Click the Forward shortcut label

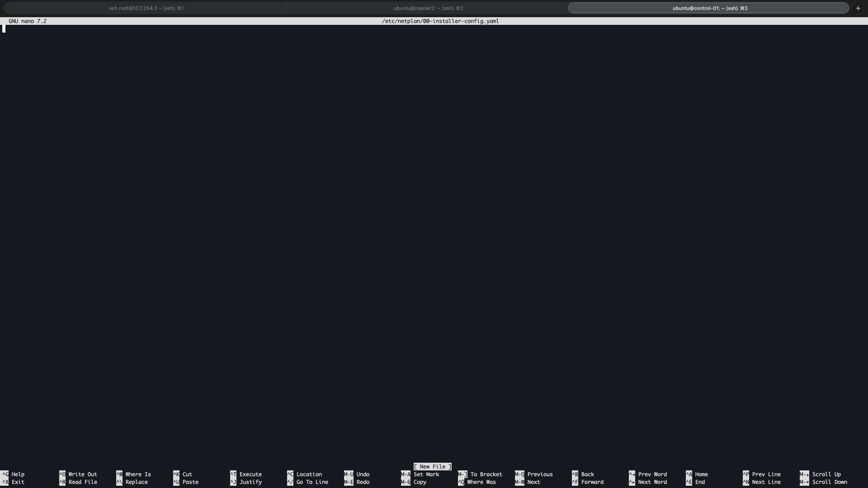(592, 482)
